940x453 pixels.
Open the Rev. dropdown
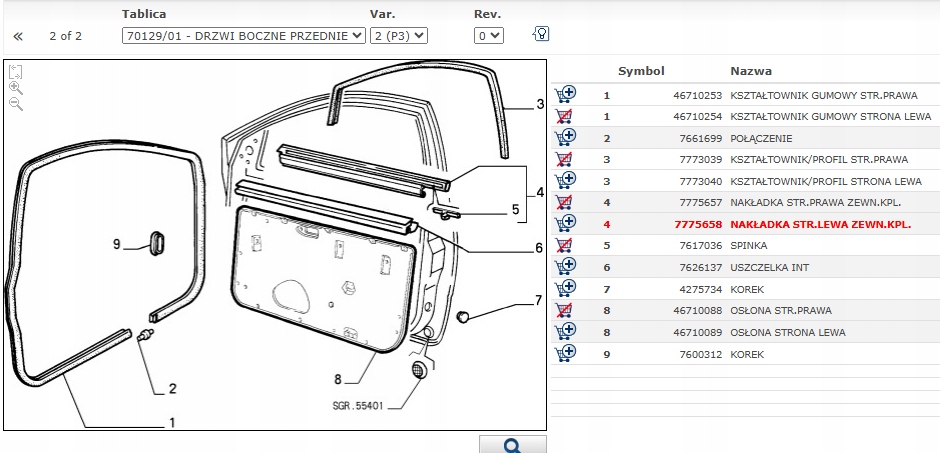489,36
